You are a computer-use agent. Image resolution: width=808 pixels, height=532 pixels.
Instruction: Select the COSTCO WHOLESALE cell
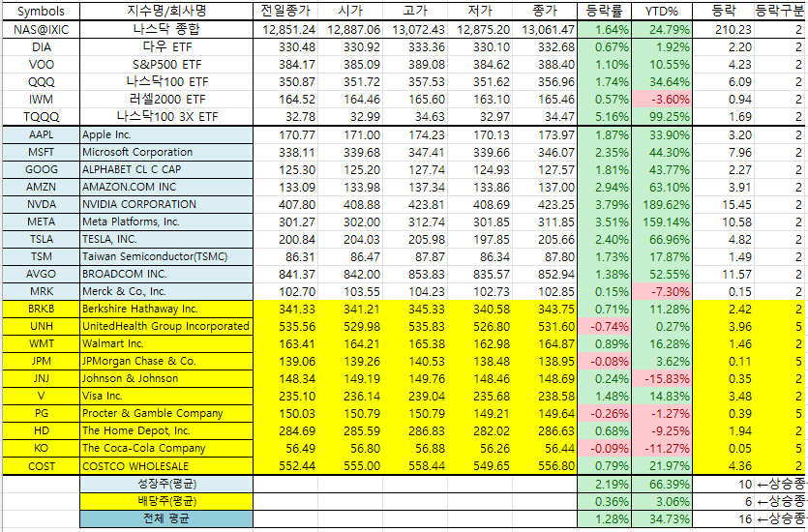point(166,466)
